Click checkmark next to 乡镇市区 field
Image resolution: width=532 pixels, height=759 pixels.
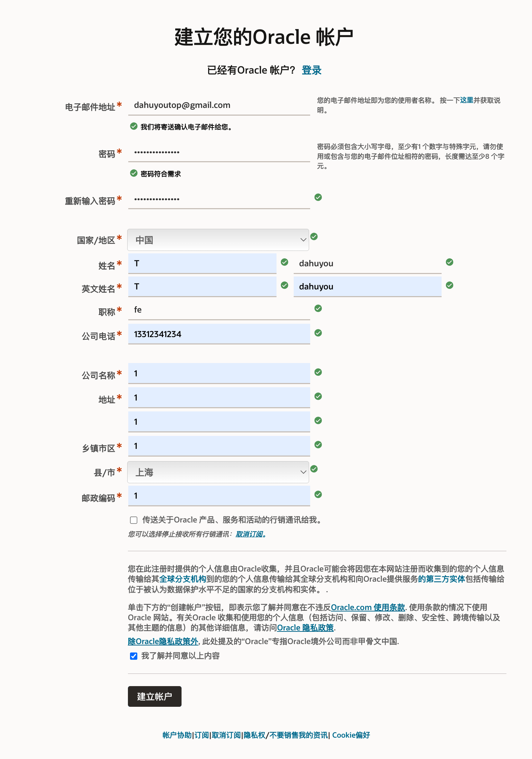click(318, 445)
